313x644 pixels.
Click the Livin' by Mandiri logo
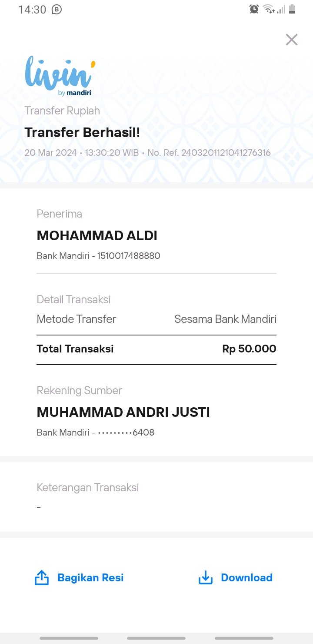[60, 76]
